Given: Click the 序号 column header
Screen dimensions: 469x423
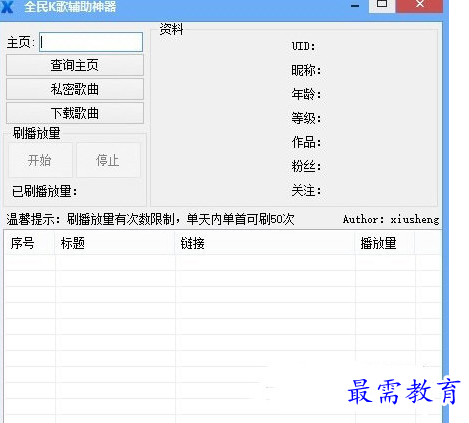Looking at the screenshot, I should point(30,243).
